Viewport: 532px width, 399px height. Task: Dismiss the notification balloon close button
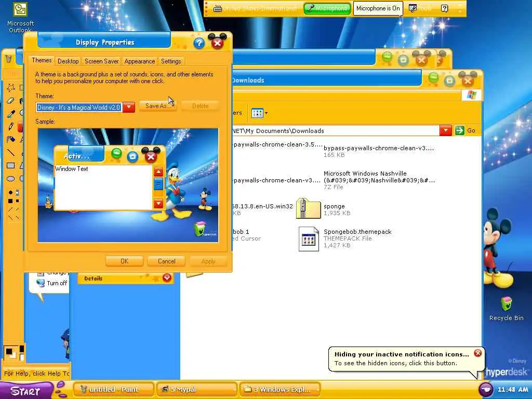(x=478, y=353)
